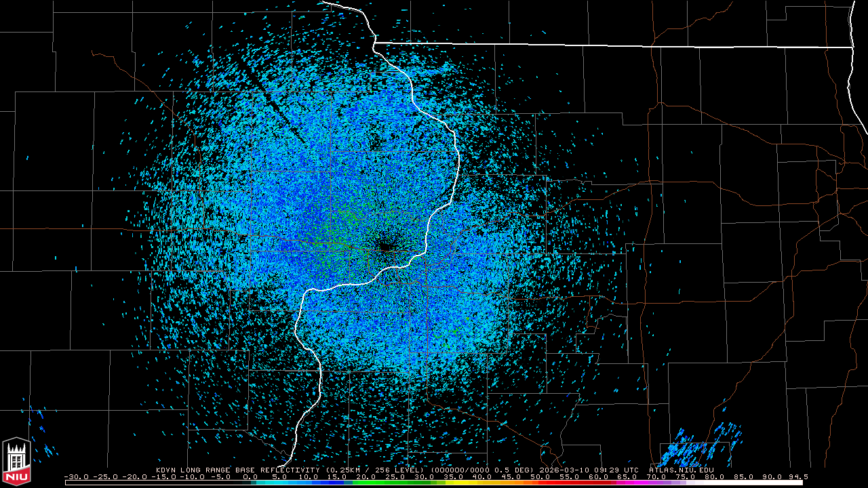Screen dimensions: 868x488
Task: Click the "65.0" scale label
Action: (629, 476)
